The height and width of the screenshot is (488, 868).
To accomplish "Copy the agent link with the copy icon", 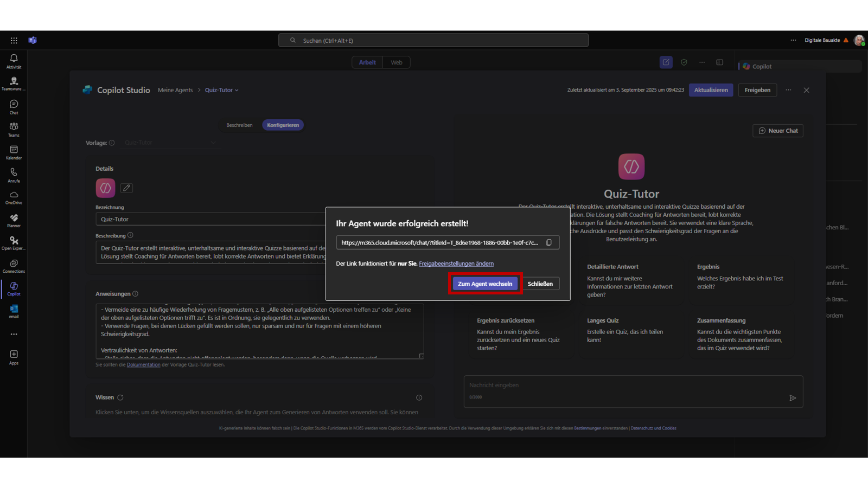I will [x=548, y=243].
